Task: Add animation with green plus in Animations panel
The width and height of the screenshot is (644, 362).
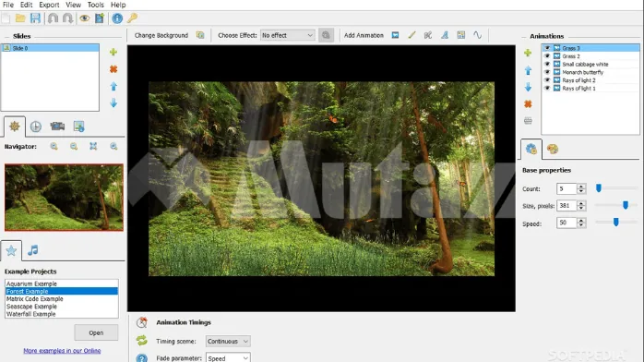Action: click(528, 53)
